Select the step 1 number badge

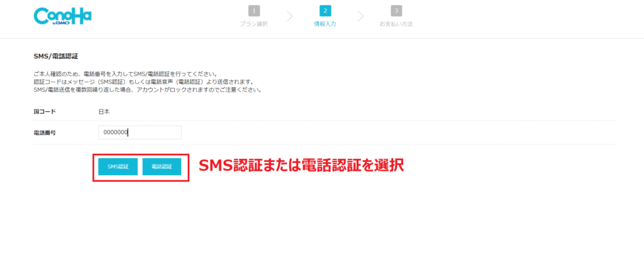(254, 11)
